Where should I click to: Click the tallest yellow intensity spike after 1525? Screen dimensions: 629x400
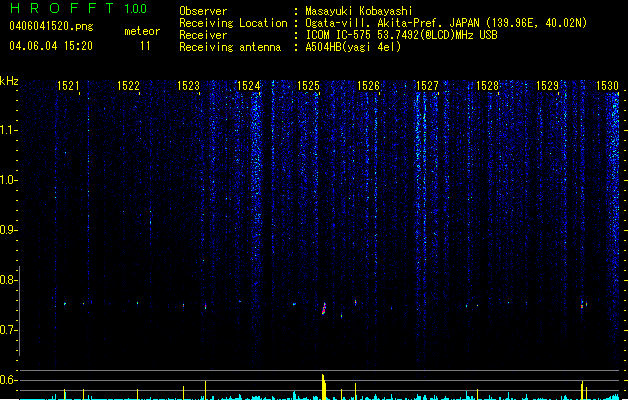(x=324, y=387)
